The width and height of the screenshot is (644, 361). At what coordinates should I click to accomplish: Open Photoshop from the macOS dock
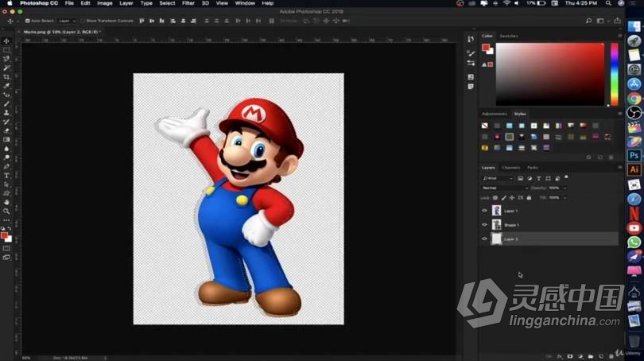click(634, 156)
